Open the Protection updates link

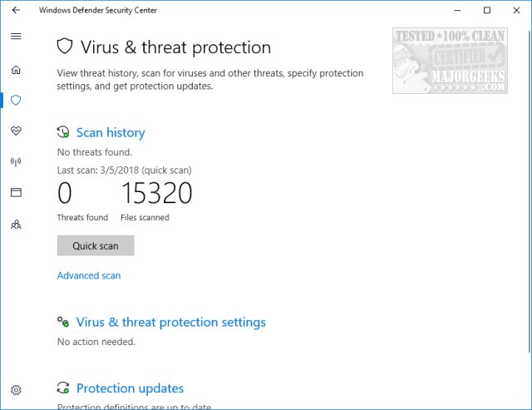point(130,388)
